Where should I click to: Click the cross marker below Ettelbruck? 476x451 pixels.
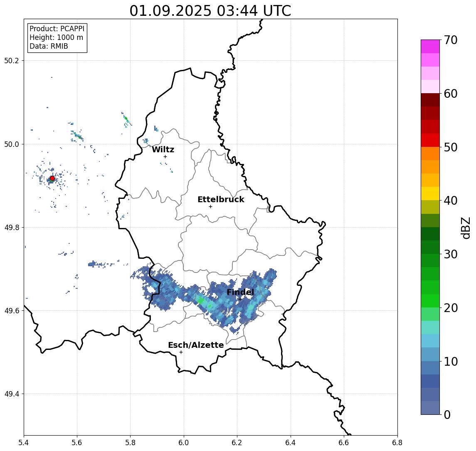[x=210, y=207]
